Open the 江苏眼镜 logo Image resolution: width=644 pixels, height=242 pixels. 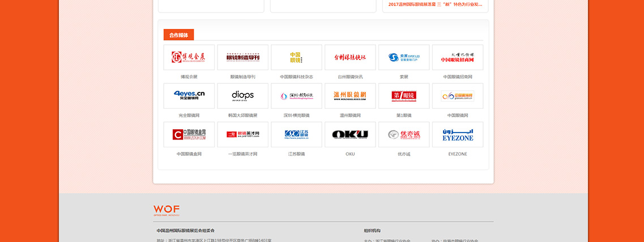[297, 135]
